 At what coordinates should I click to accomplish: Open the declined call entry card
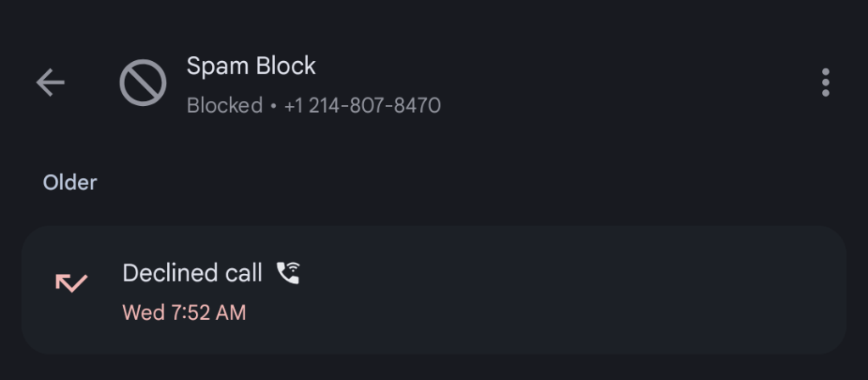(509, 289)
